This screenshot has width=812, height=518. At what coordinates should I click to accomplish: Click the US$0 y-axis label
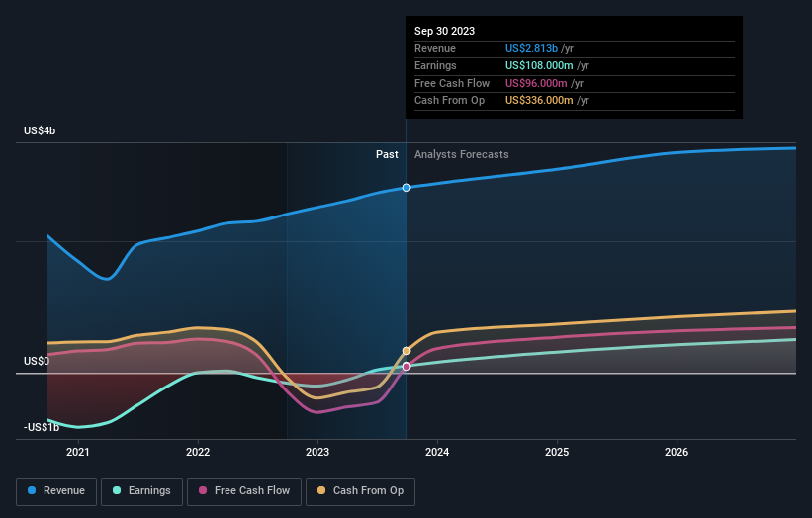[x=37, y=361]
